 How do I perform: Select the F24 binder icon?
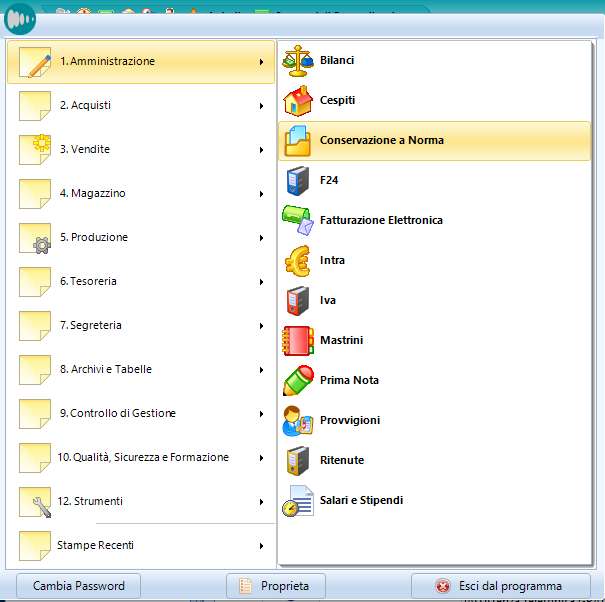(298, 181)
